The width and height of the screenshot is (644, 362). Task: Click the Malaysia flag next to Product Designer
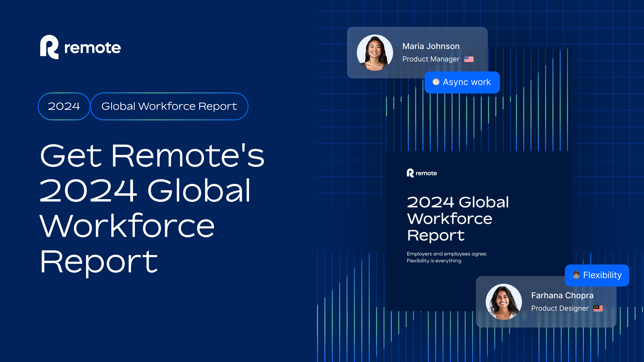coord(598,309)
